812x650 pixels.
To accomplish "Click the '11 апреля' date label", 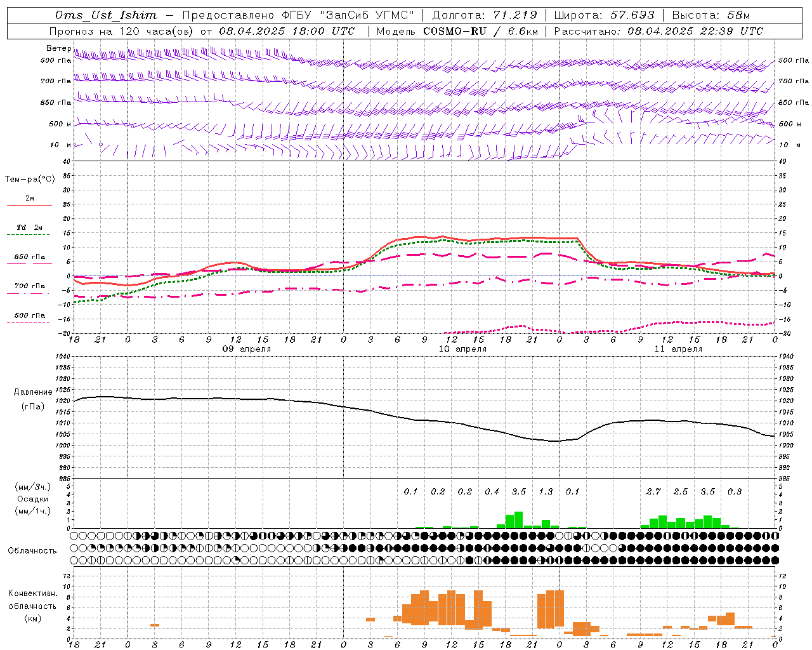I will pos(678,349).
